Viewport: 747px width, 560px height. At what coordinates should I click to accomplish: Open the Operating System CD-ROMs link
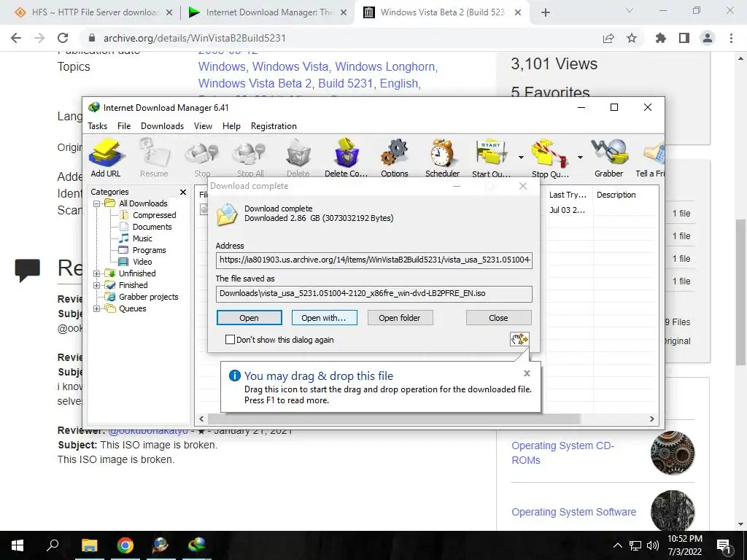click(562, 453)
